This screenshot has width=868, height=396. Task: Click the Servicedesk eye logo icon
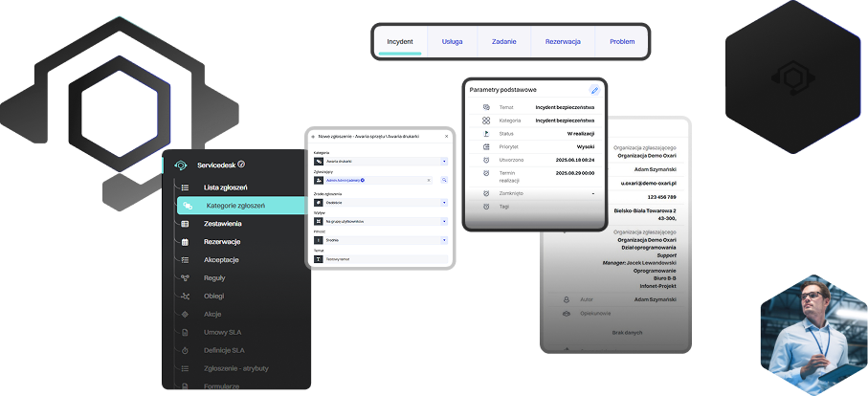coord(180,165)
